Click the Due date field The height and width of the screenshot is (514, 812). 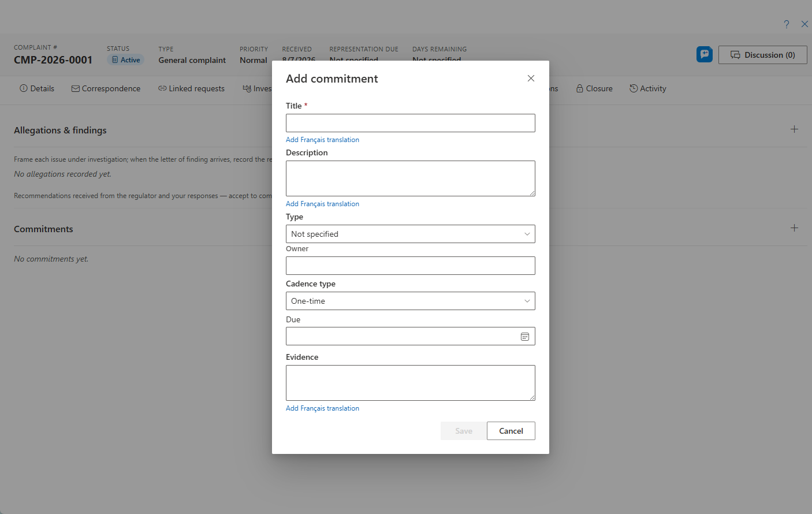(410, 336)
